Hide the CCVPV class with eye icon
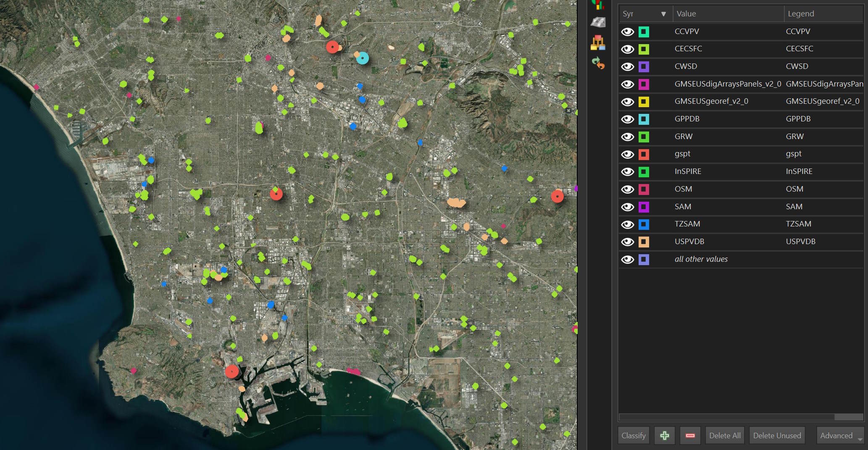The height and width of the screenshot is (450, 868). [627, 32]
